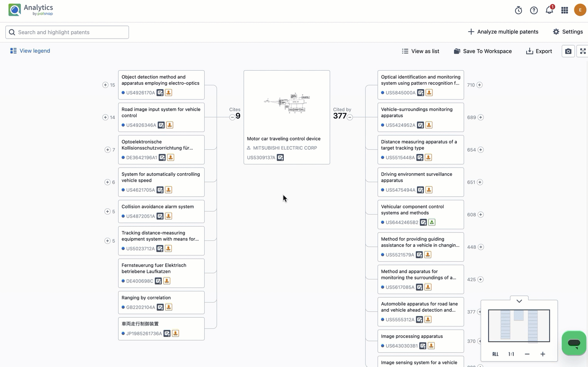
Task: Expand 15 citations of US4926170A
Action: click(x=105, y=85)
